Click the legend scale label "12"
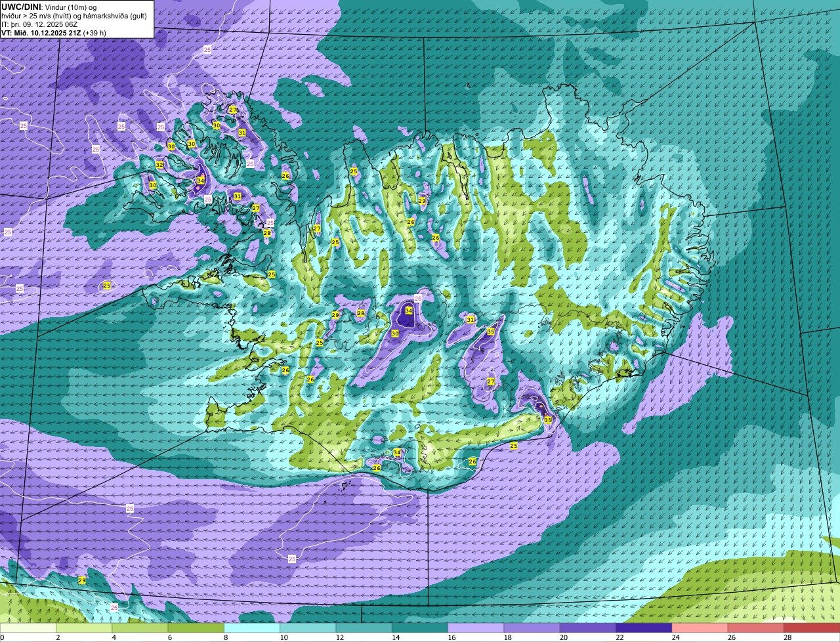Viewport: 840px width, 642px height. [x=339, y=637]
